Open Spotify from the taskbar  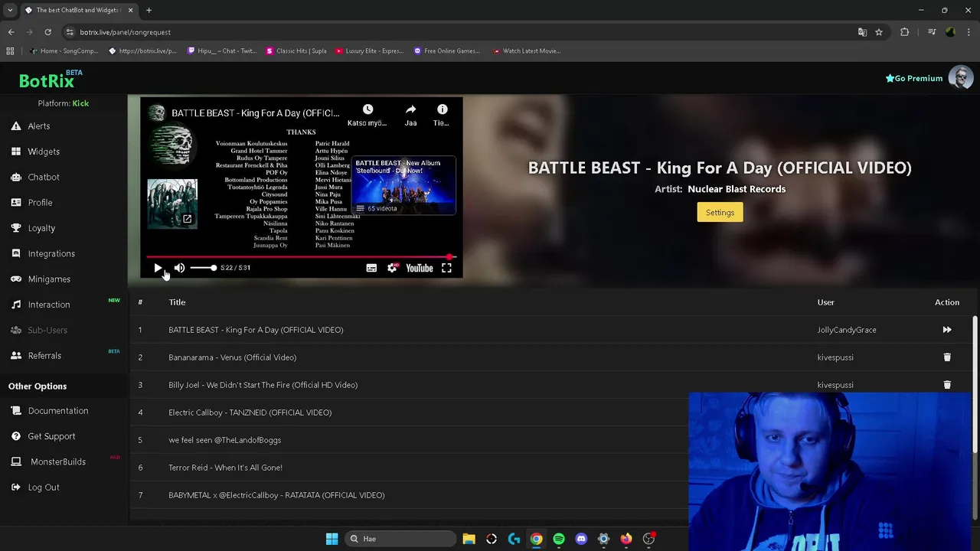coord(559,539)
